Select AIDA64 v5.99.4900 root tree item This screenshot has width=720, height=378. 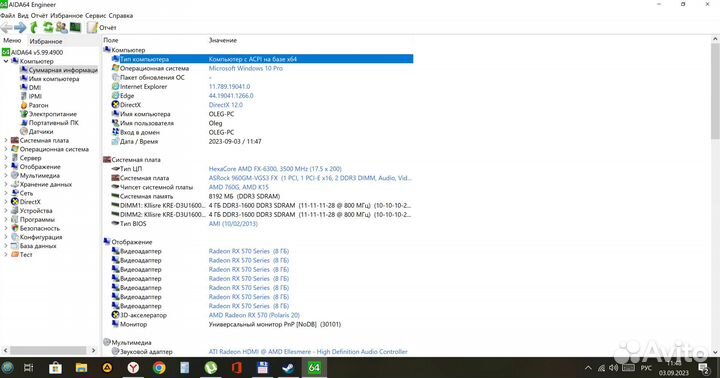32,52
